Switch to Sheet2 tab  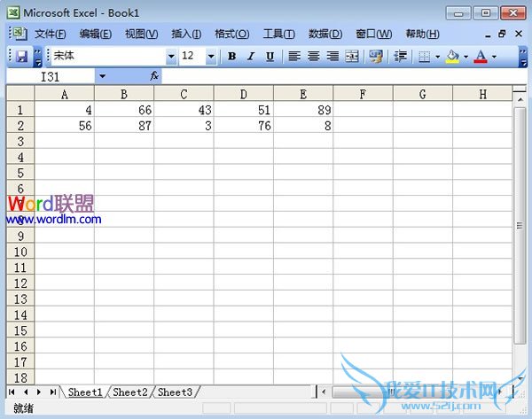click(130, 392)
